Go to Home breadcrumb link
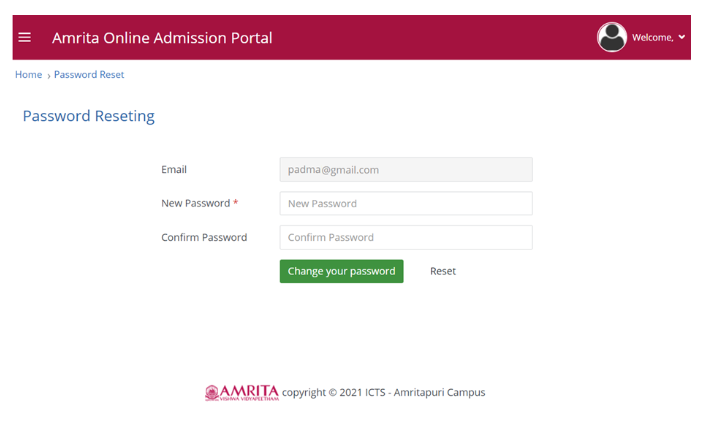This screenshot has width=705, height=424. click(28, 75)
